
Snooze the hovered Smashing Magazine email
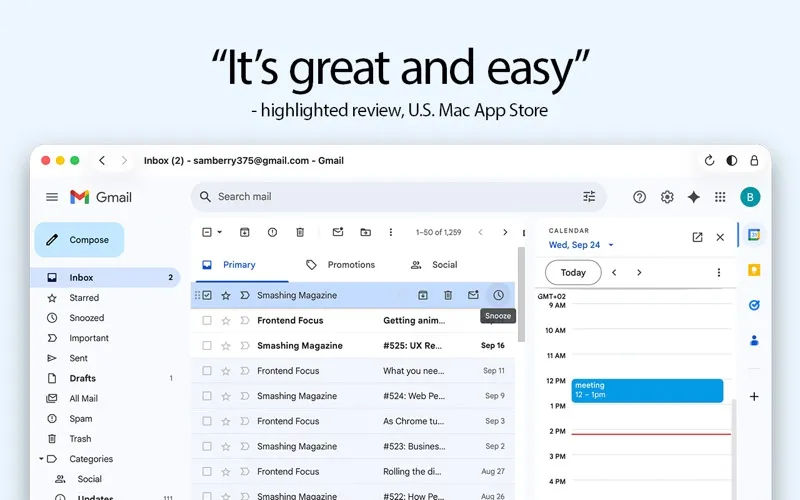tap(498, 295)
